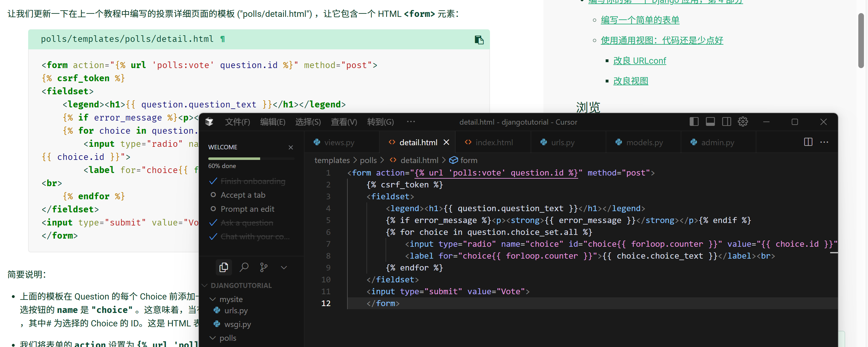Open the 编写一个简单的表单 link

click(x=639, y=20)
